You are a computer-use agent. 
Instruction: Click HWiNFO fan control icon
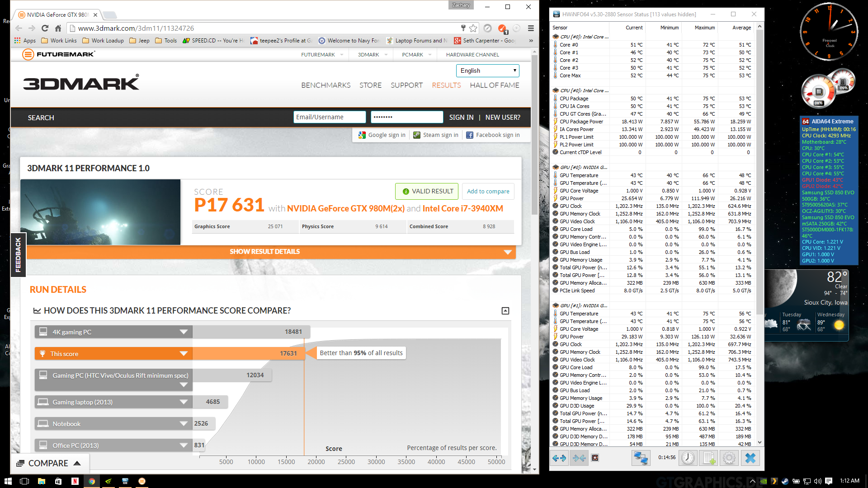[x=595, y=458]
